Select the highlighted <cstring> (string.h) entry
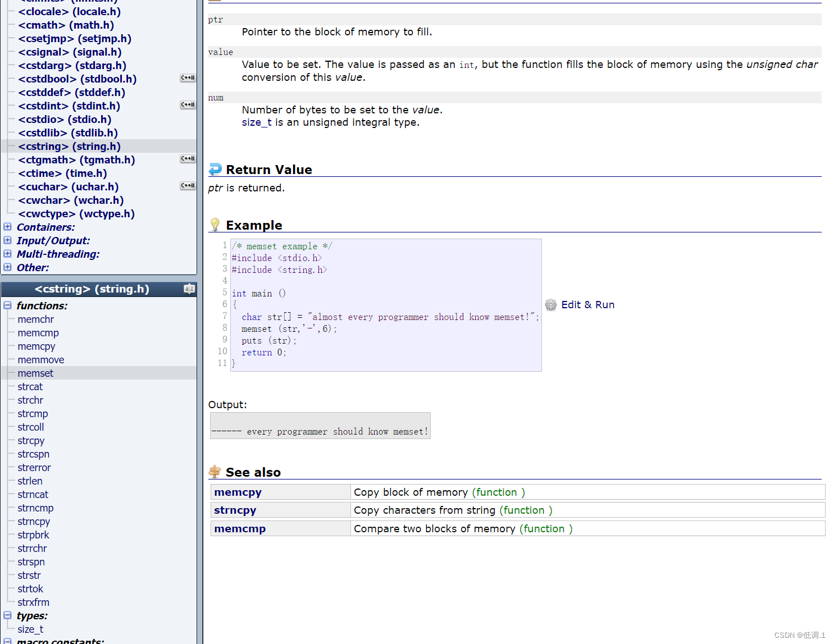 (x=70, y=147)
